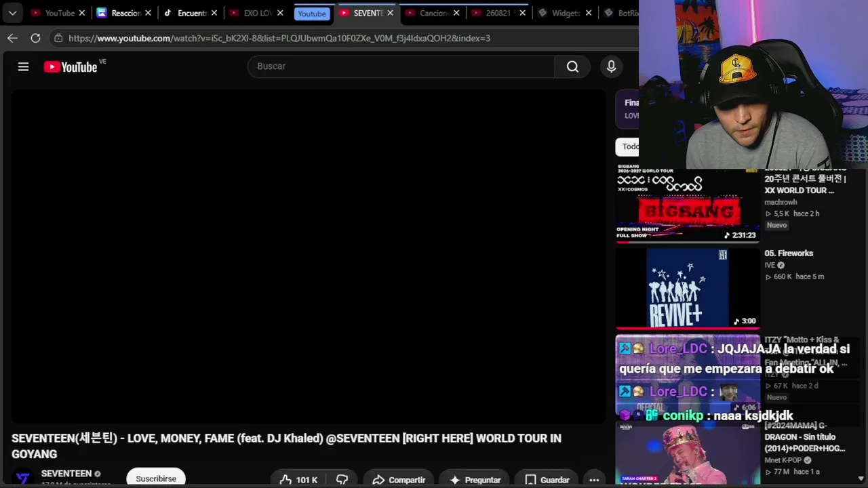Open the BIGBANG full show thumbnail

tap(688, 203)
